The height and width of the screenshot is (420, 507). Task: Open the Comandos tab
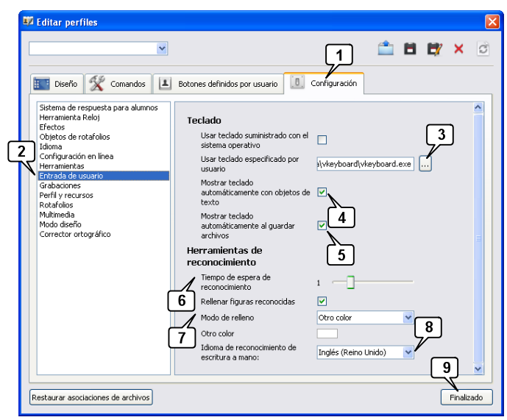pyautogui.click(x=119, y=84)
